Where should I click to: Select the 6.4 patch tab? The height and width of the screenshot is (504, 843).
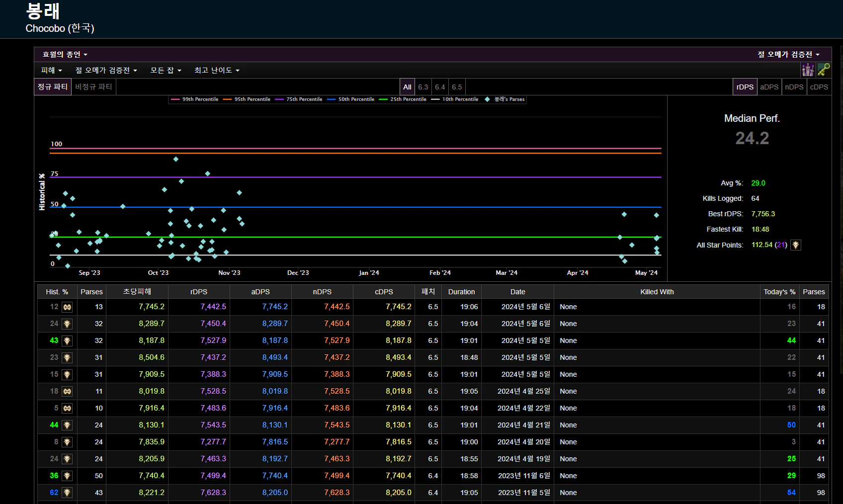click(x=440, y=87)
